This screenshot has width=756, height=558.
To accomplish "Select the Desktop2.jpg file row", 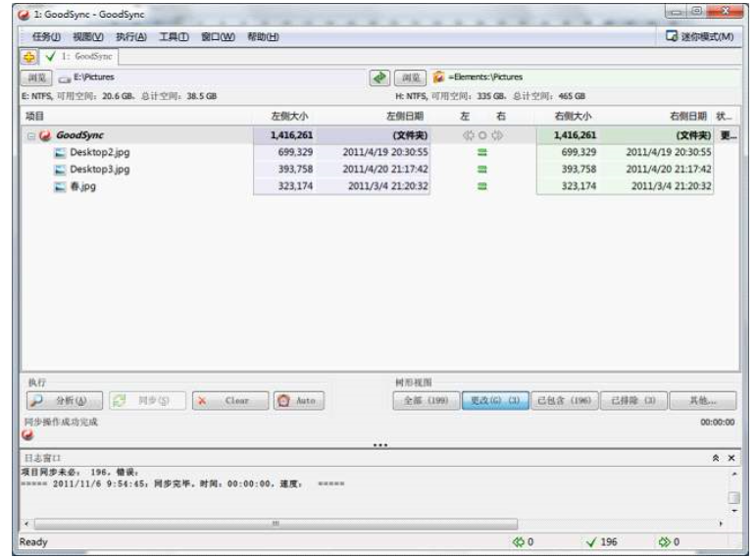I will click(379, 152).
